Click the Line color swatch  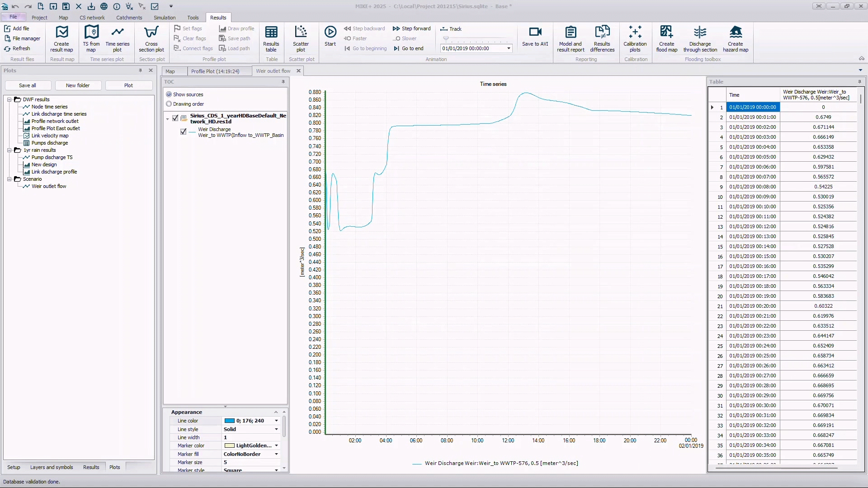click(x=230, y=421)
